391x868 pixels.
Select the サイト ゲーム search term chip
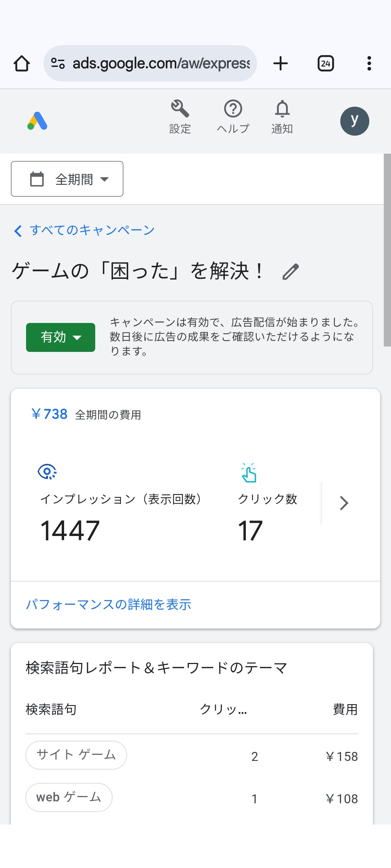point(76,755)
